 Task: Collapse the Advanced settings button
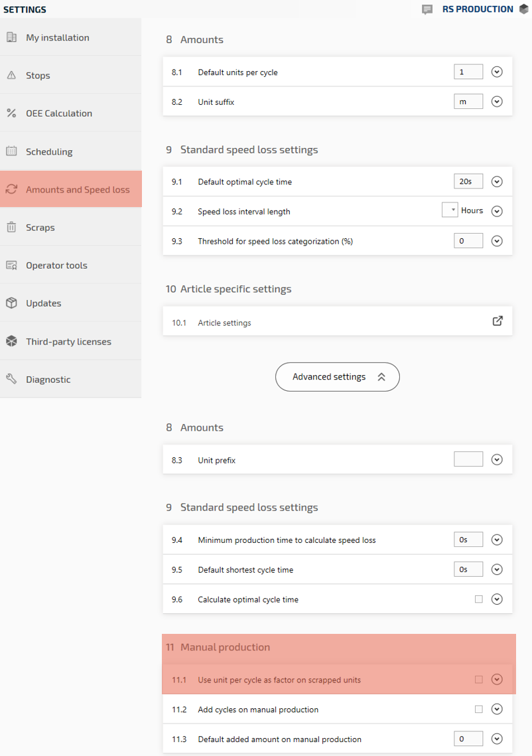(337, 377)
